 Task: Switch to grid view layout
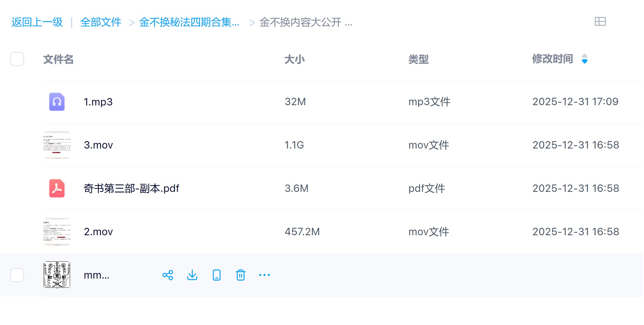pos(600,22)
